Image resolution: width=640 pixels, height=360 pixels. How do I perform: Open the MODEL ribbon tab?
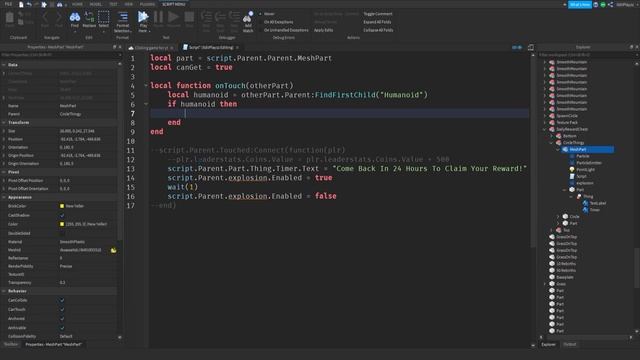pos(96,4)
